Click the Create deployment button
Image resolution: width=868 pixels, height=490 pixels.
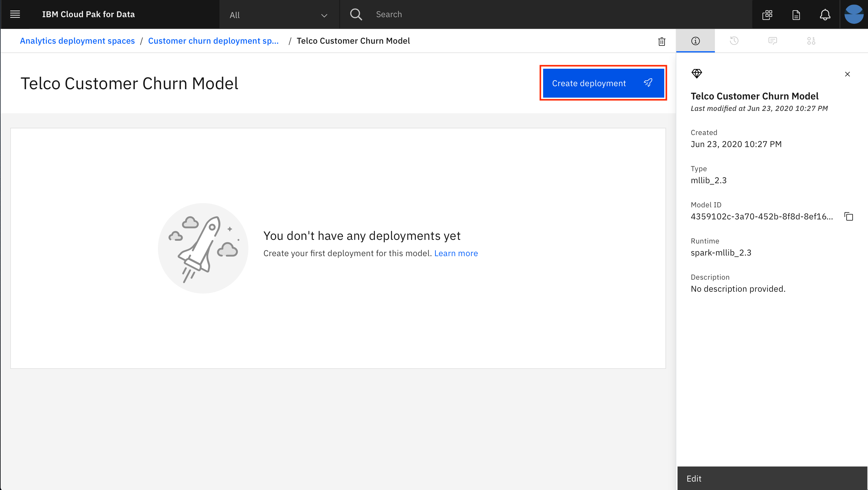click(603, 83)
